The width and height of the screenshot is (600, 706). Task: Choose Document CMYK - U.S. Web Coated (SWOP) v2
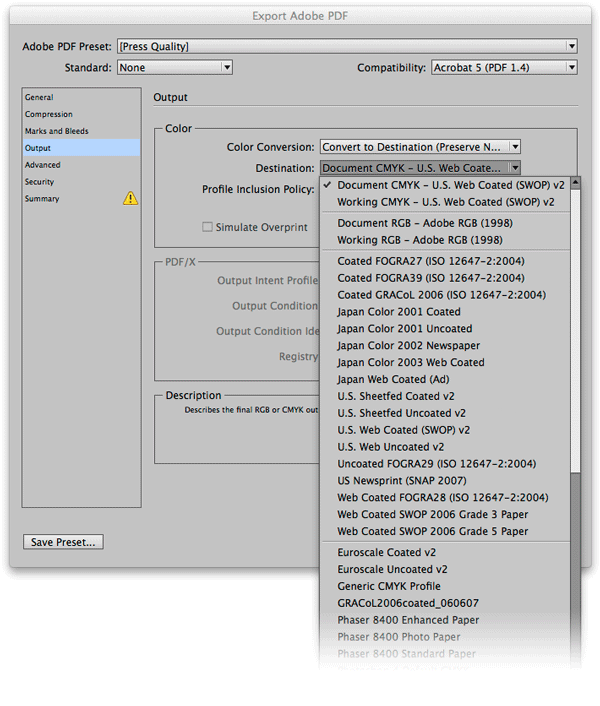point(445,185)
